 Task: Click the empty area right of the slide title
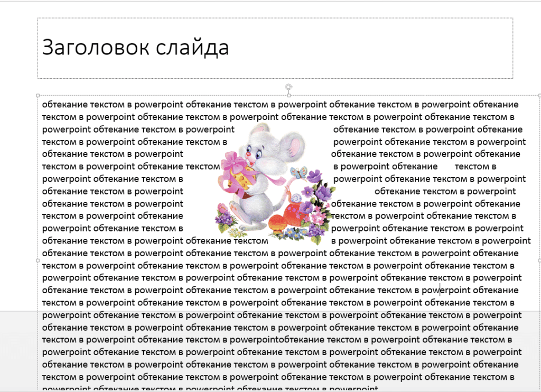coord(371,48)
